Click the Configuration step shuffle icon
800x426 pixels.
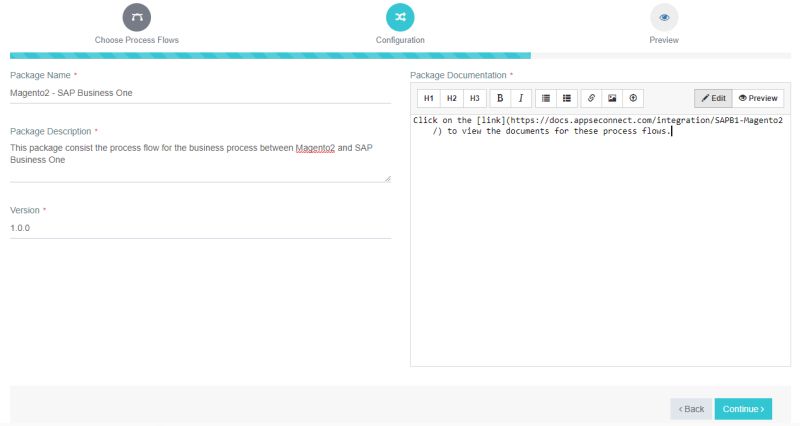pos(400,17)
